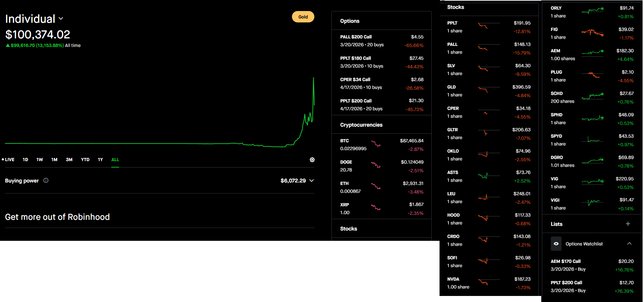Select the 1Y chart range
Viewport: 644px width, 302px height.
pos(100,160)
